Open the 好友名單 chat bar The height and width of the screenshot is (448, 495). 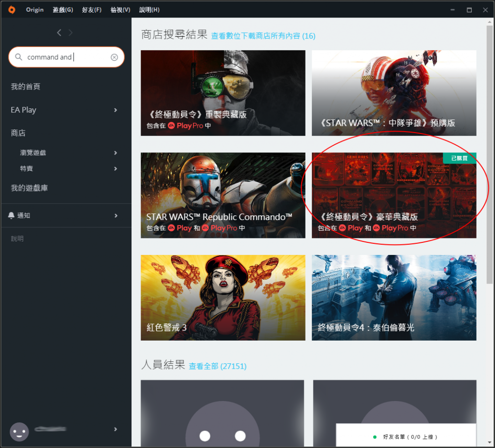[x=406, y=435]
